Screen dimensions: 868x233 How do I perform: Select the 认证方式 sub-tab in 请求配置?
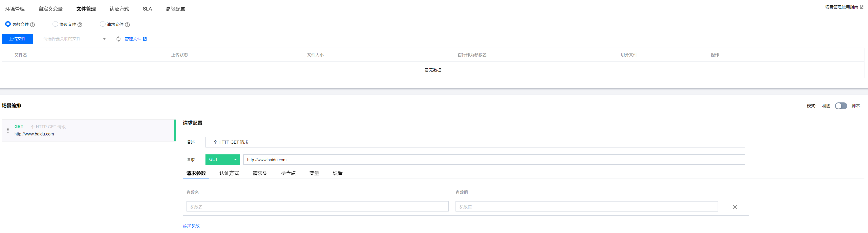click(229, 173)
